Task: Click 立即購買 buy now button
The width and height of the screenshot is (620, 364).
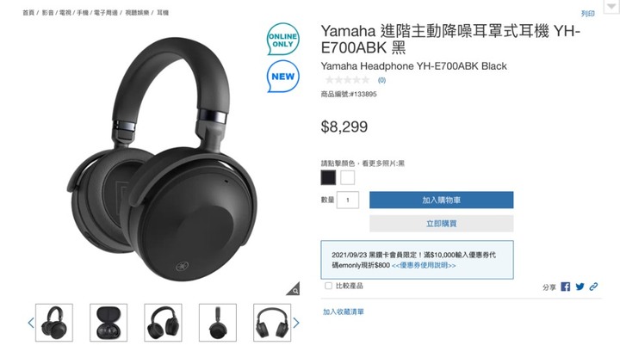Action: pos(441,224)
